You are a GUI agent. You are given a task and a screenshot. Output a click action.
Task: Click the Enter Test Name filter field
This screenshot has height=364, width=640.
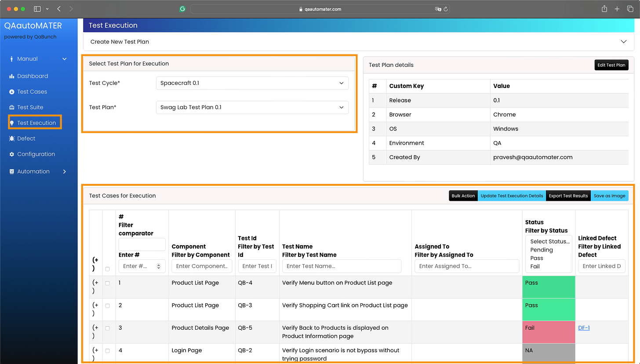coord(342,266)
